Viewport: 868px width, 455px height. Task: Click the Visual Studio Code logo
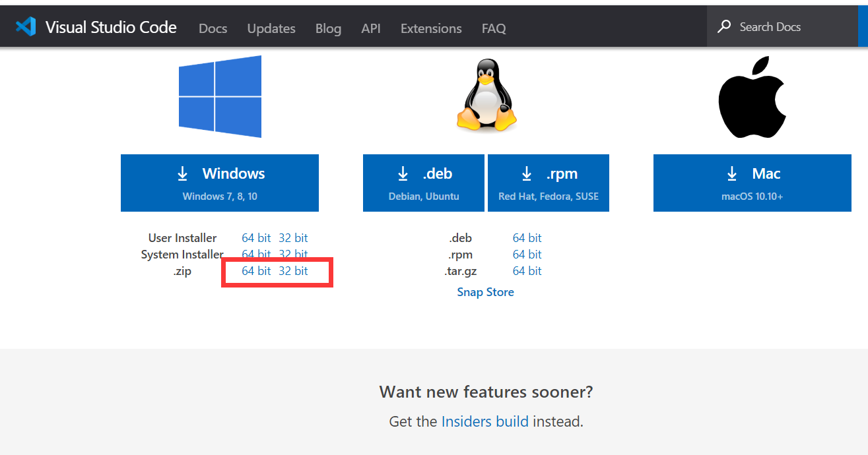24,26
